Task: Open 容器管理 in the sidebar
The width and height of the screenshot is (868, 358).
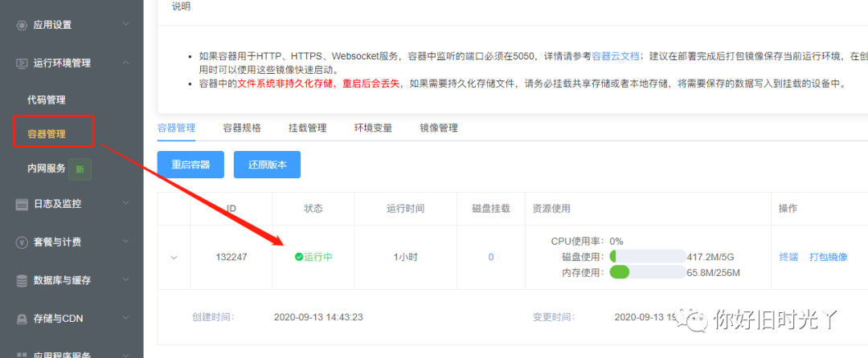Action: [47, 133]
